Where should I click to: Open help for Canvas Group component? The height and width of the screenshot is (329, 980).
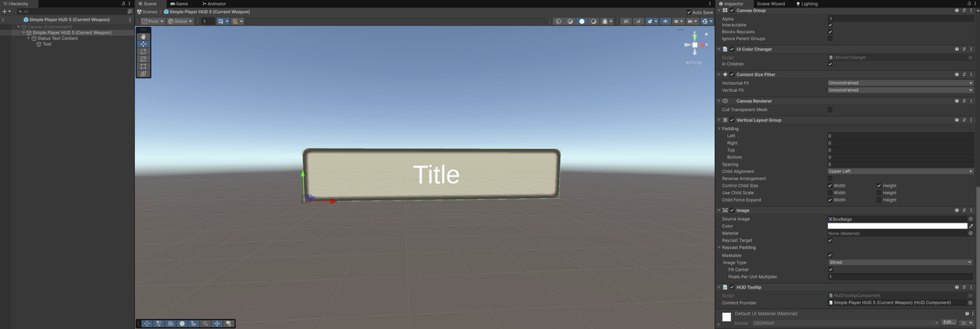[x=956, y=11]
